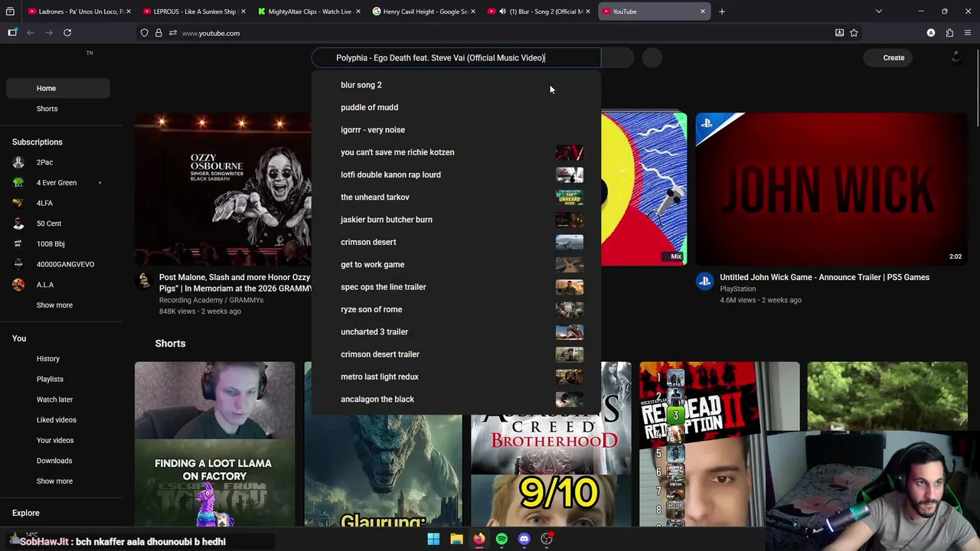This screenshot has height=551, width=980.
Task: Open Spotify from the taskbar
Action: (501, 539)
